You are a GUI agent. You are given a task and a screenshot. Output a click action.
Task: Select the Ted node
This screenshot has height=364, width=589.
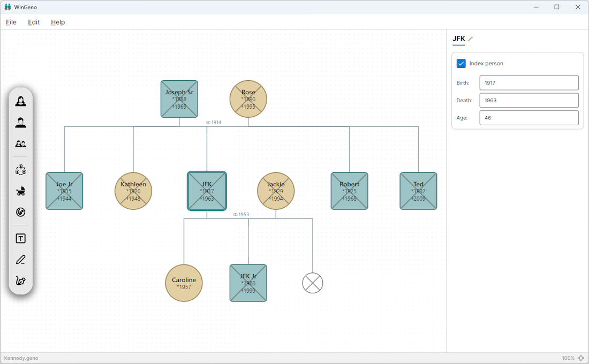pos(419,191)
